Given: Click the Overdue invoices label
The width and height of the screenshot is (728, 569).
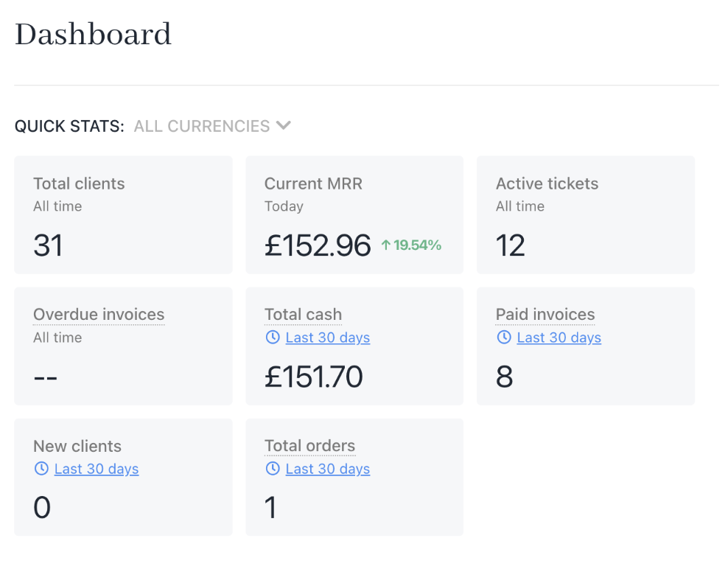Looking at the screenshot, I should 99,315.
